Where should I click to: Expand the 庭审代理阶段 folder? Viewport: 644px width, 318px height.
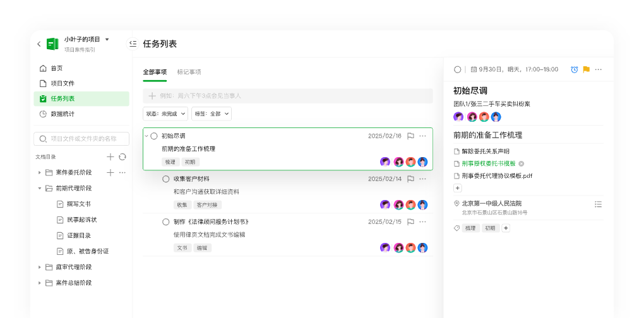(x=40, y=267)
